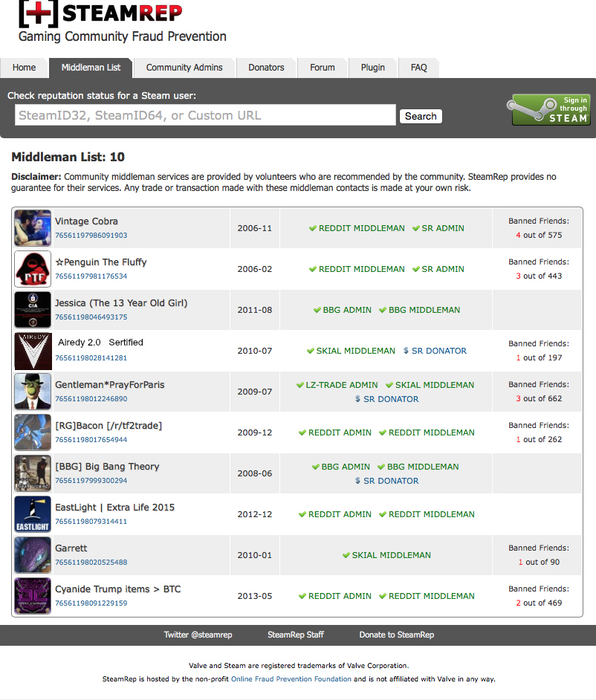
Task: Switch to the Donators tab
Action: pos(266,68)
